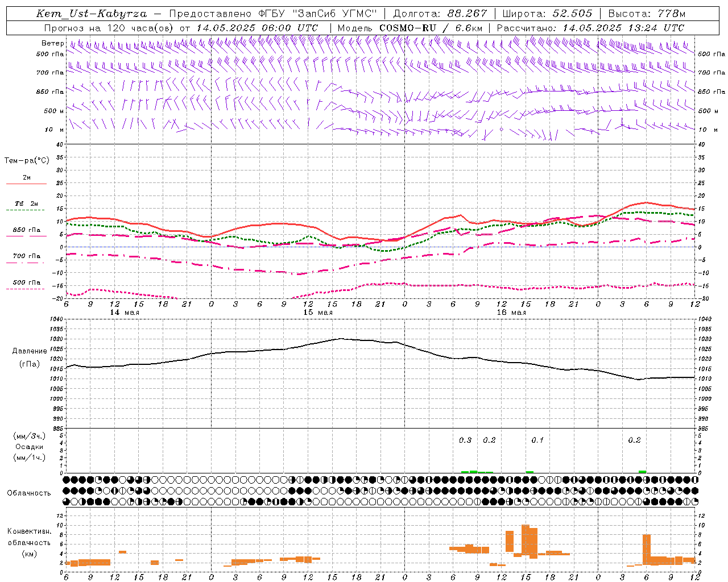This screenshot has height=582, width=728.
Task: Click the Ветер wind section label
Action: [52, 43]
